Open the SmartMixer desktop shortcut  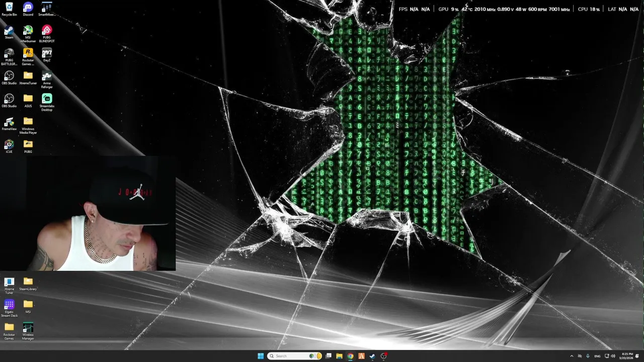pyautogui.click(x=47, y=9)
